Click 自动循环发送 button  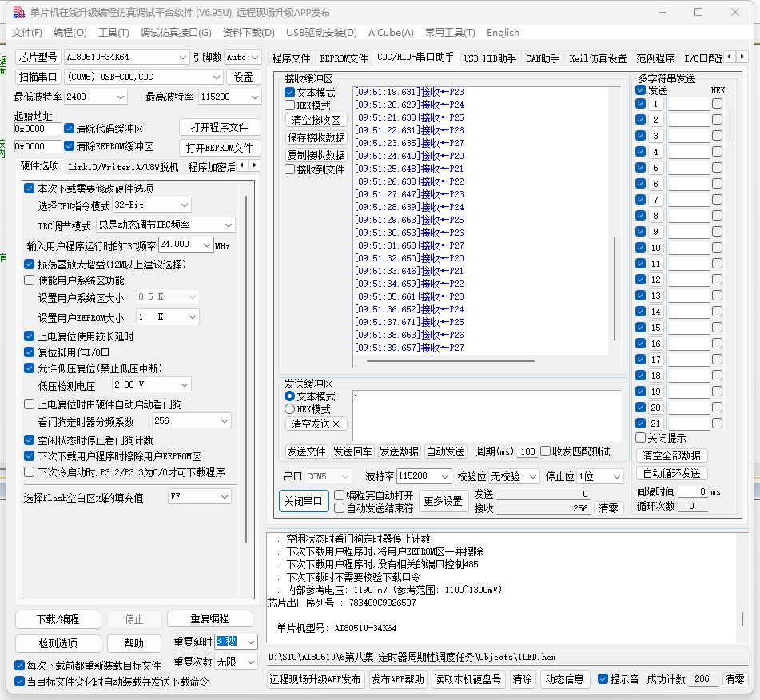671,473
